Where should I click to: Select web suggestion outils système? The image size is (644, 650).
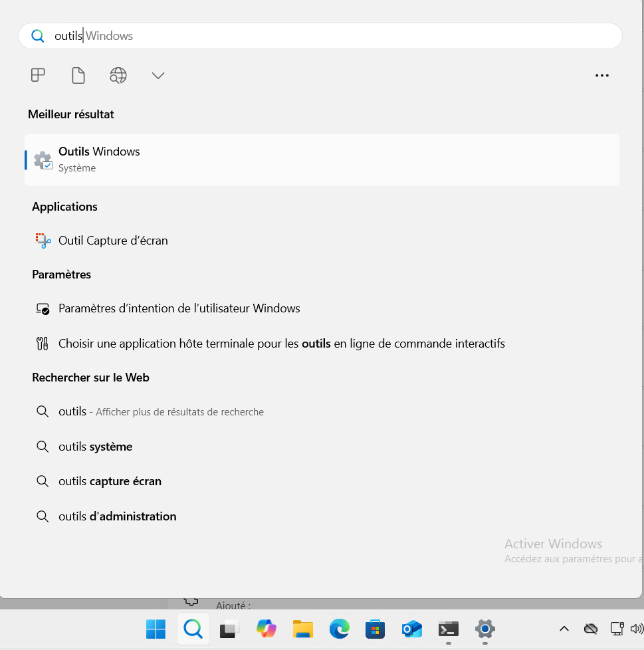coord(322,447)
